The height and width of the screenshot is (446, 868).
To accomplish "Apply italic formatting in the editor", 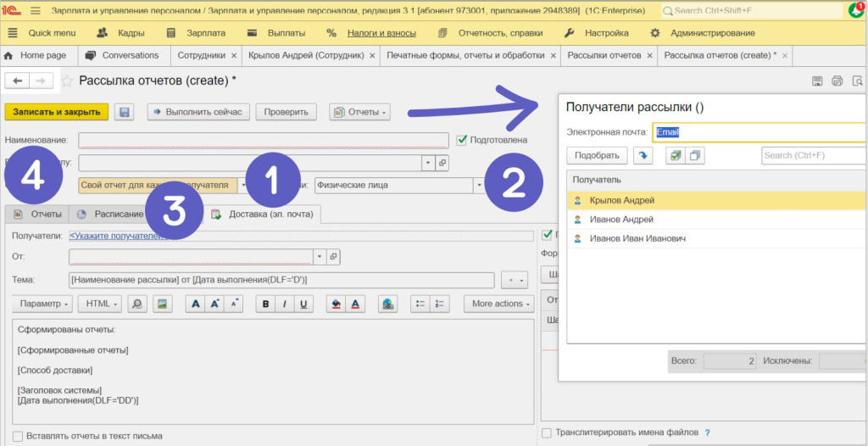I will (x=285, y=304).
